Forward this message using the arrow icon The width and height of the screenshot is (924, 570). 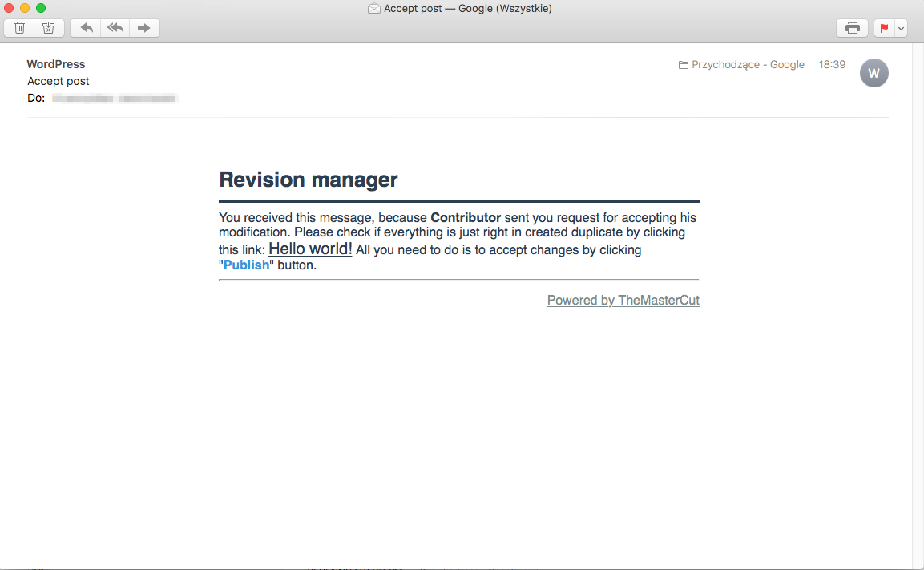click(144, 28)
